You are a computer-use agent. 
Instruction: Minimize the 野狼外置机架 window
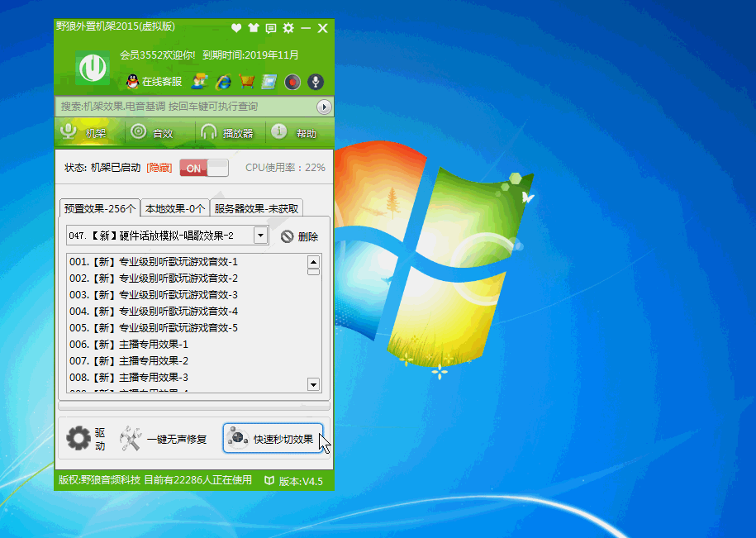(x=306, y=28)
